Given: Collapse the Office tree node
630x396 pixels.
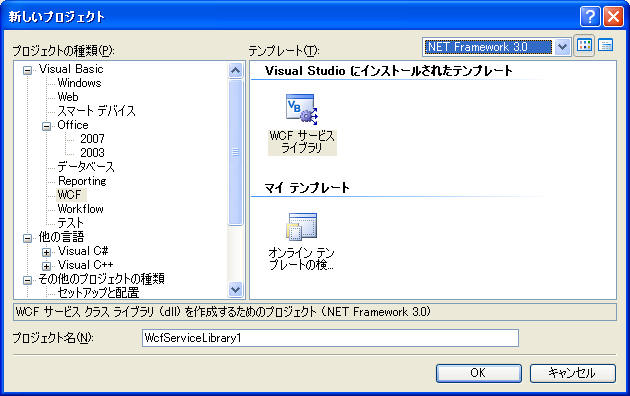Looking at the screenshot, I should [47, 127].
